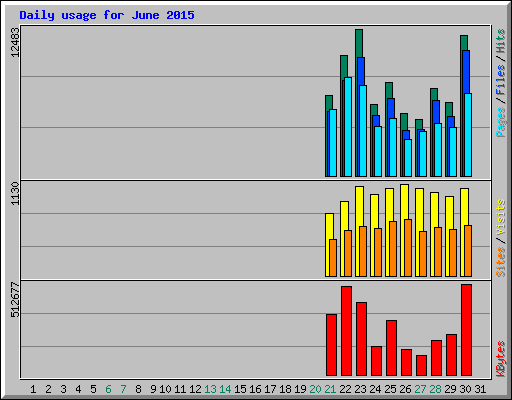The height and width of the screenshot is (400, 512).
Task: Click the cyan "Pages" legend label
Action: (x=501, y=122)
